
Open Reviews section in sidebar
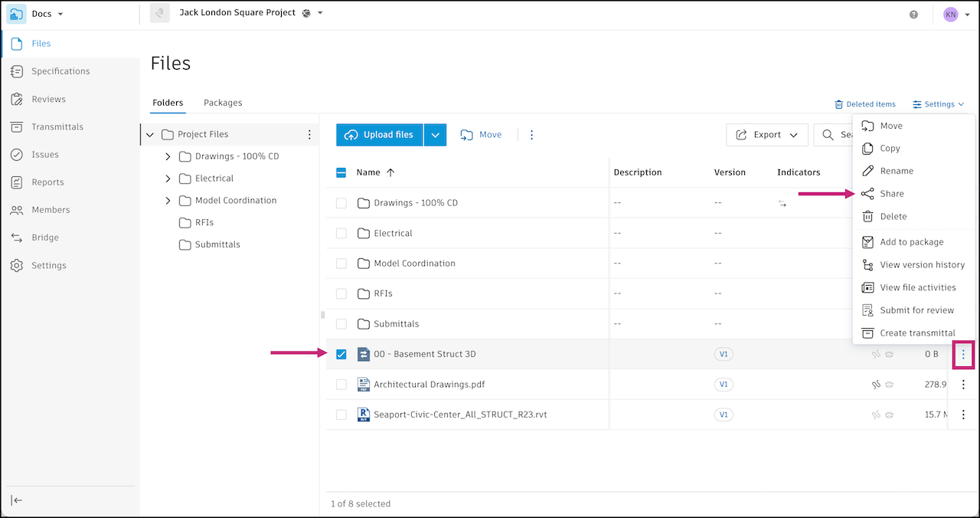[x=48, y=100]
